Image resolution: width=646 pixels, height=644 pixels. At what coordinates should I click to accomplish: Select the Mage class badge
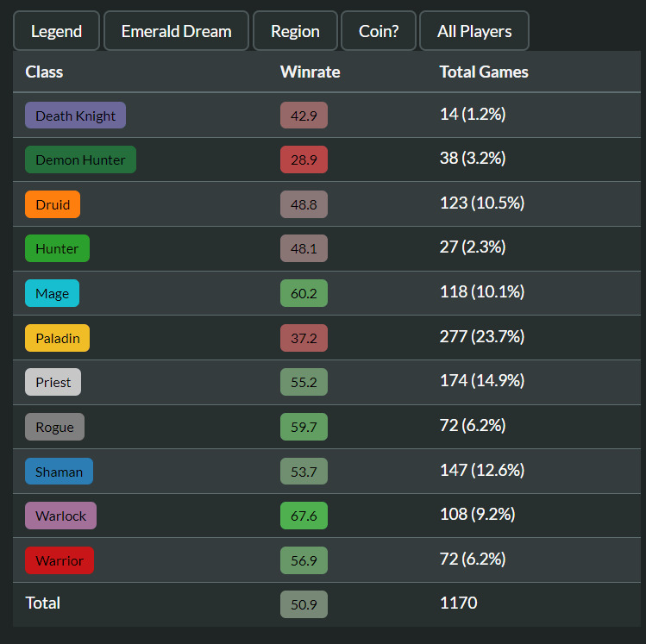[x=52, y=293]
